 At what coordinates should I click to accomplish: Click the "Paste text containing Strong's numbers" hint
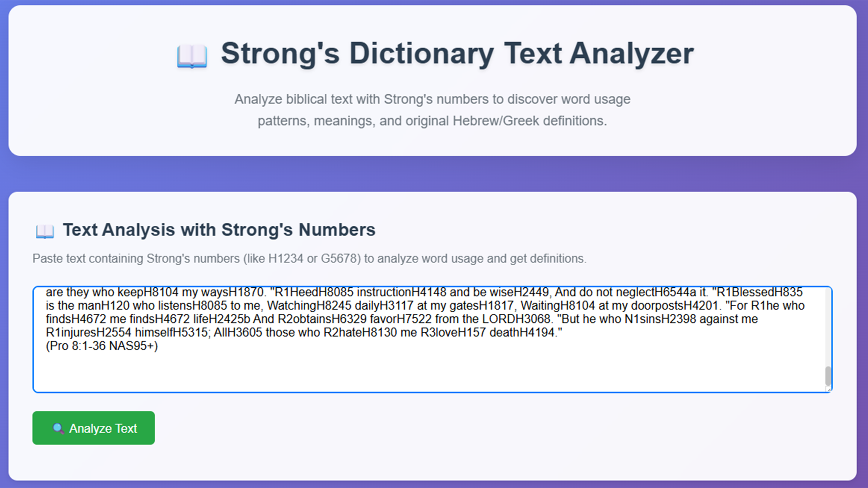[309, 259]
